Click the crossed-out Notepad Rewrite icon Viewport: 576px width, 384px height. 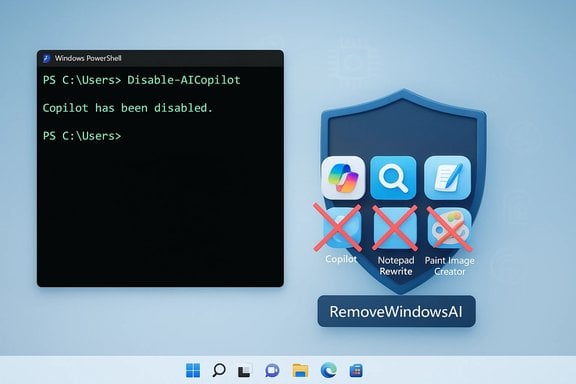coord(395,228)
